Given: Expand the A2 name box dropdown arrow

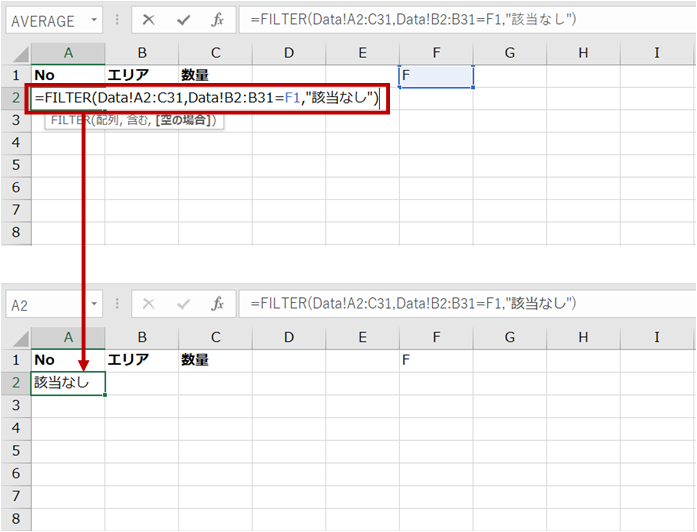Looking at the screenshot, I should coord(93,304).
